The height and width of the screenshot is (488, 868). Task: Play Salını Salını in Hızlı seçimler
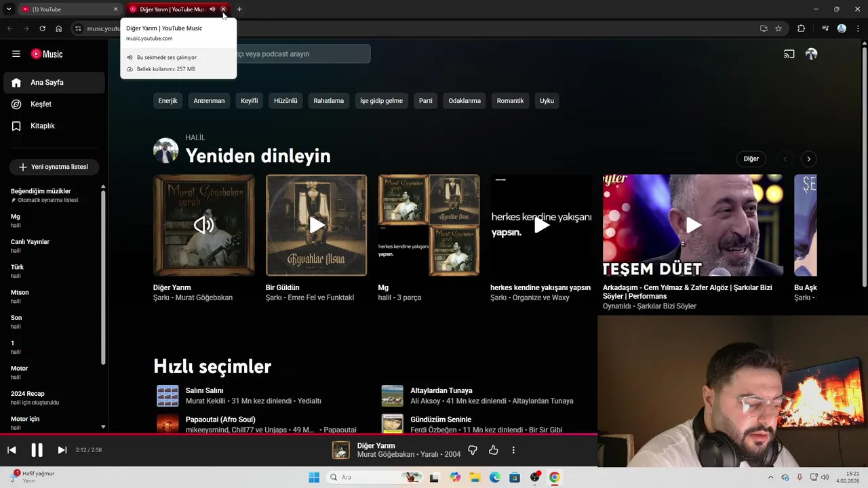(x=167, y=396)
